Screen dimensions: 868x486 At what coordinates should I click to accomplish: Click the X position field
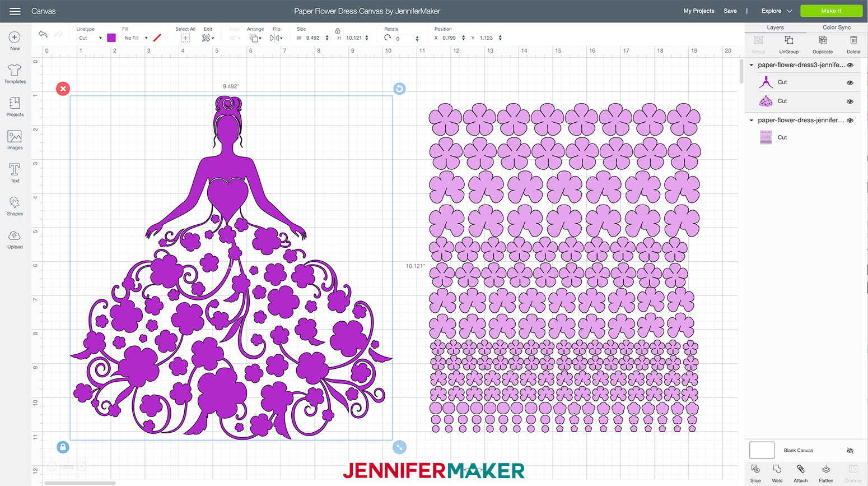pyautogui.click(x=450, y=38)
